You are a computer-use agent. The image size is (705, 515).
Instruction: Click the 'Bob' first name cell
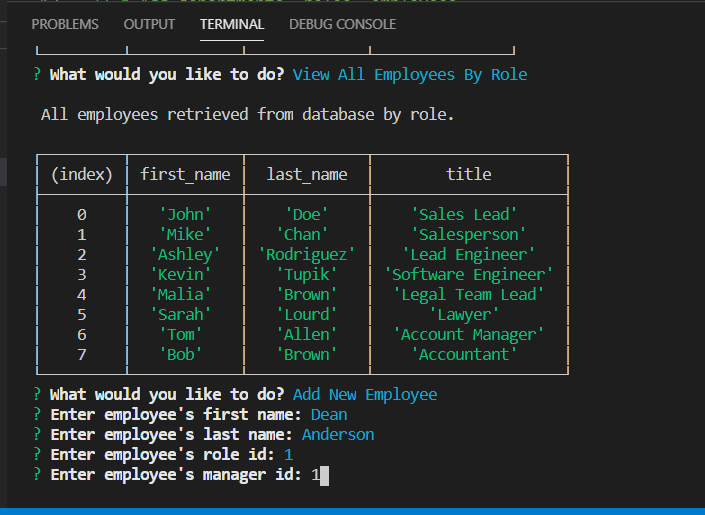point(181,354)
